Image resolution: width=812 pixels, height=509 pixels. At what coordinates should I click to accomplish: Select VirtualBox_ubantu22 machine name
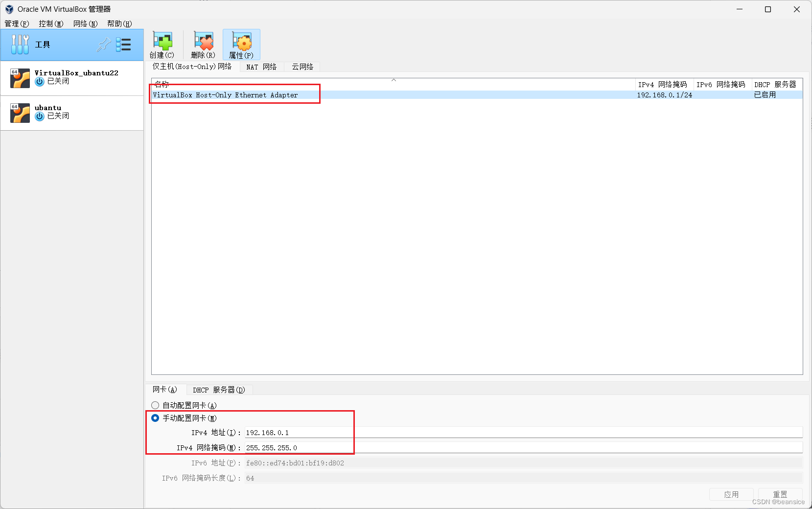pyautogui.click(x=76, y=73)
